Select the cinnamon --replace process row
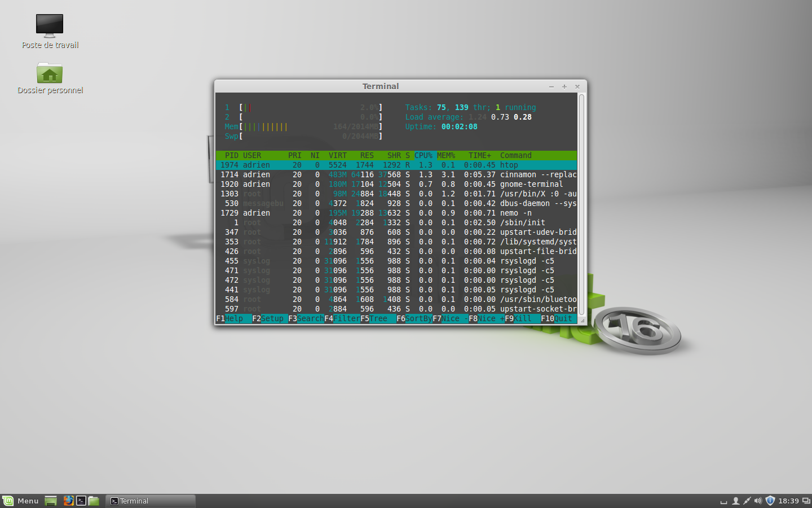This screenshot has width=812, height=508. click(396, 175)
